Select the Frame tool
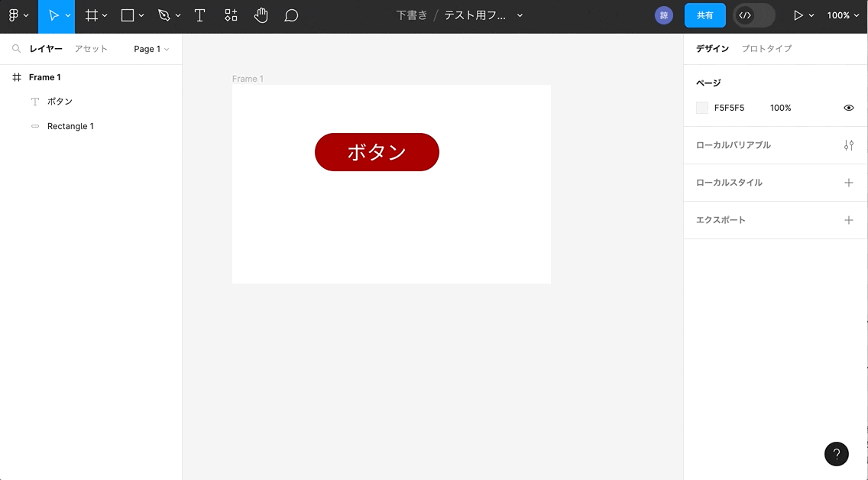Viewport: 868px width, 480px height. pos(92,15)
